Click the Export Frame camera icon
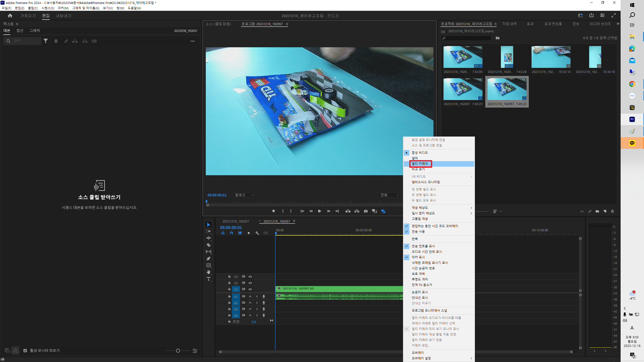The width and height of the screenshot is (644, 362). tap(366, 211)
